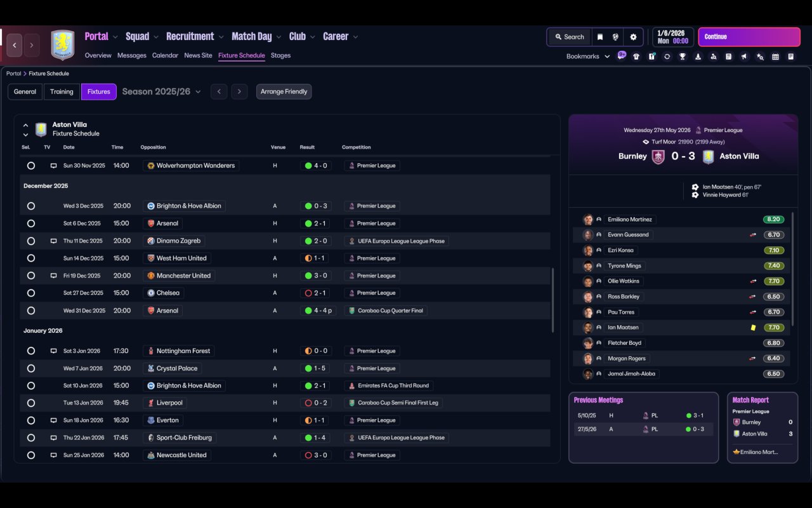This screenshot has width=812, height=508.
Task: Open settings via the gear icon
Action: tap(633, 37)
